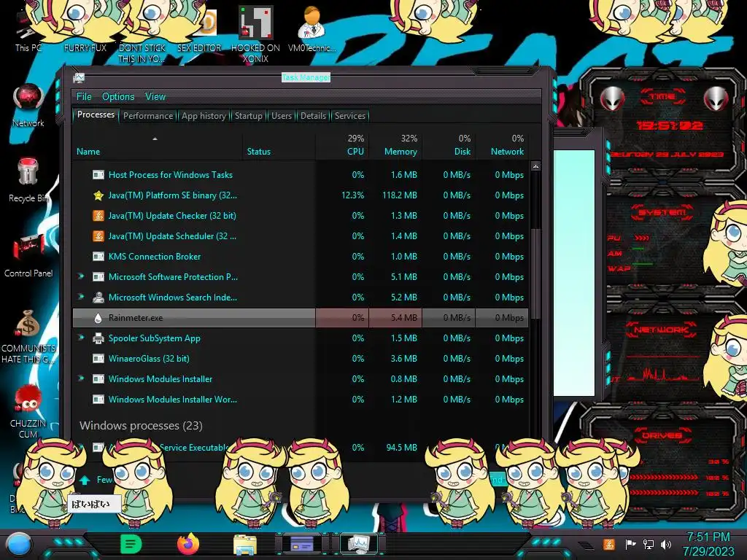This screenshot has width=747, height=560.
Task: Click the Task Manager taskbar button
Action: (x=358, y=544)
